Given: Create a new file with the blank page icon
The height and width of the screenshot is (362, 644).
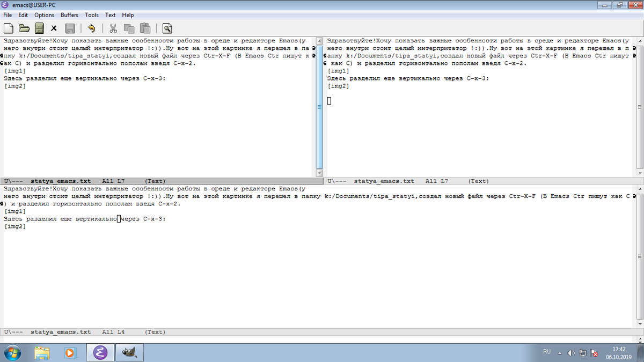Looking at the screenshot, I should pos(9,28).
